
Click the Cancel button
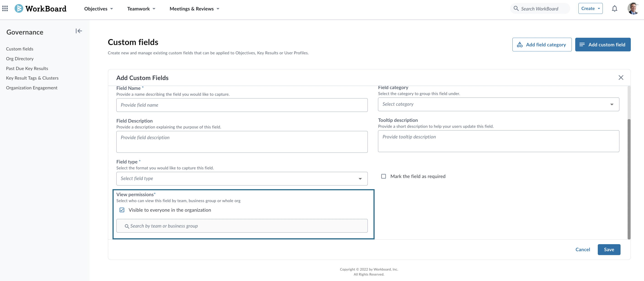583,250
